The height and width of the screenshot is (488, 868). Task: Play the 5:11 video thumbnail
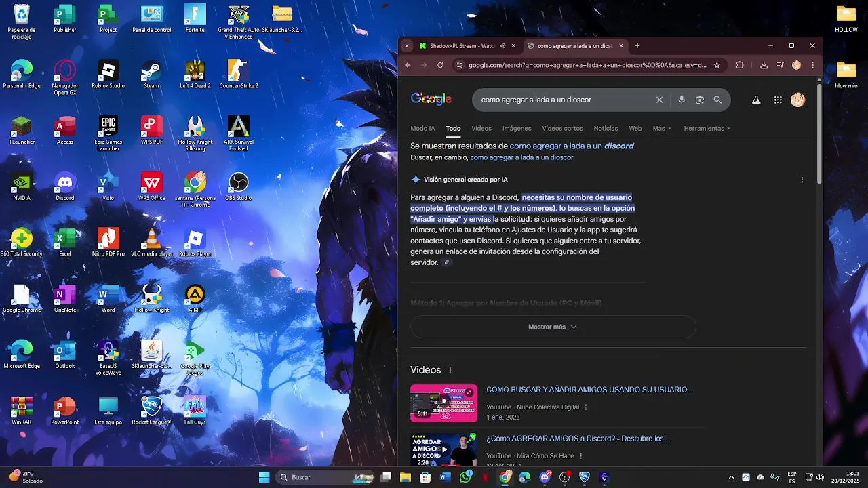coord(443,403)
